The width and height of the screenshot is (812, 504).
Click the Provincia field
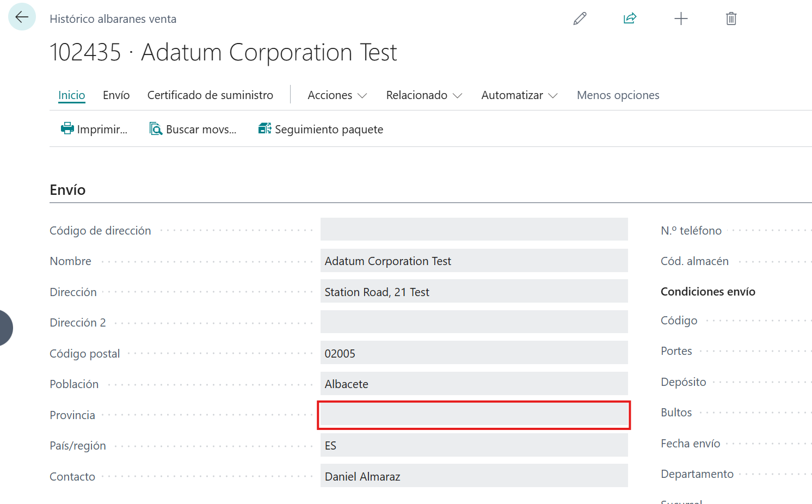pos(473,415)
